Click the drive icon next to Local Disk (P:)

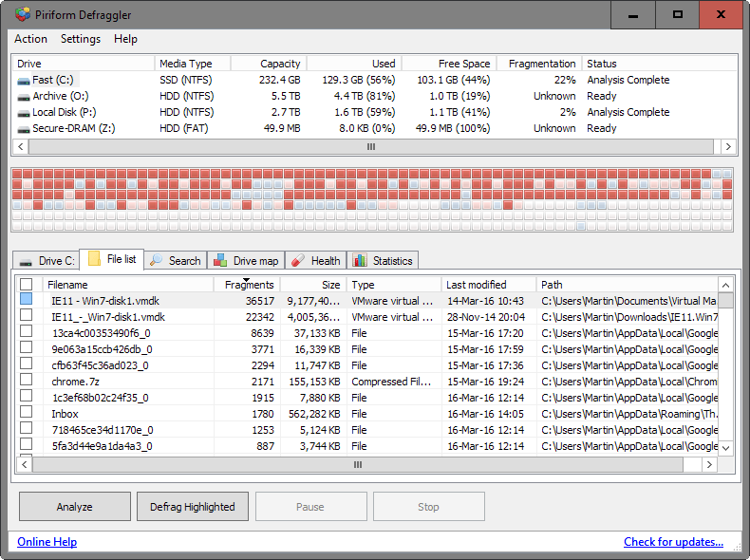[24, 113]
